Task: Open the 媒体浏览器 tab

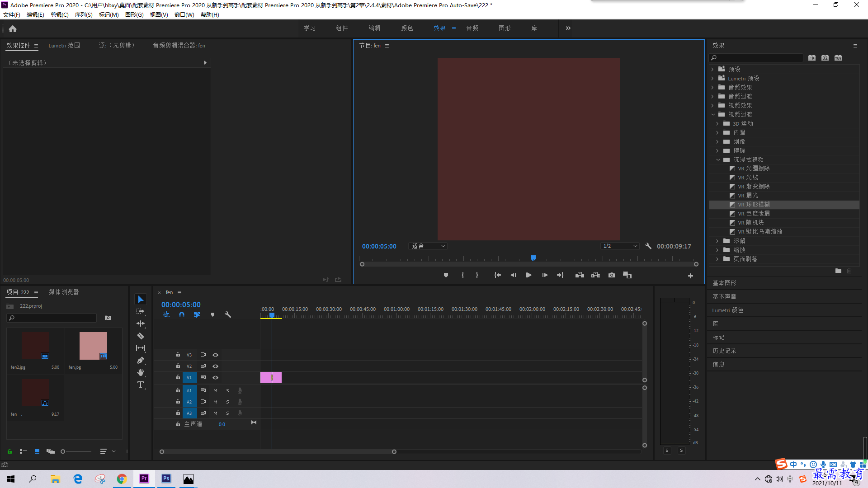Action: pos(64,292)
